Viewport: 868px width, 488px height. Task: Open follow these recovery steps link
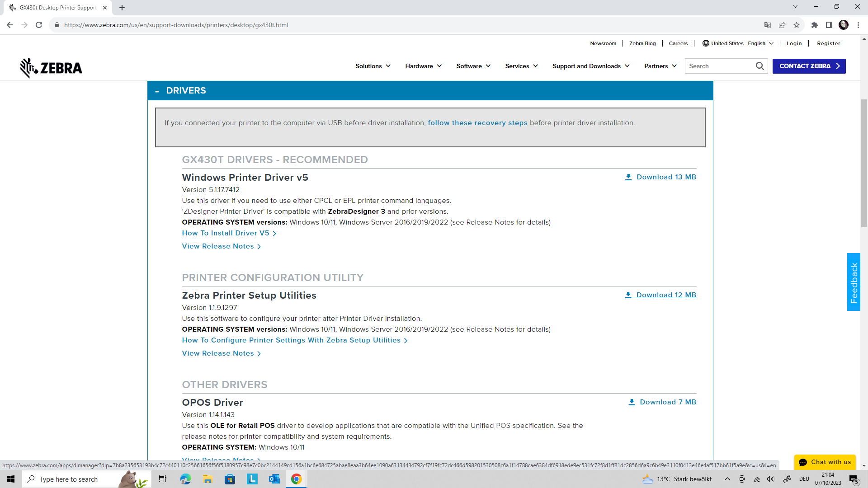coord(477,123)
